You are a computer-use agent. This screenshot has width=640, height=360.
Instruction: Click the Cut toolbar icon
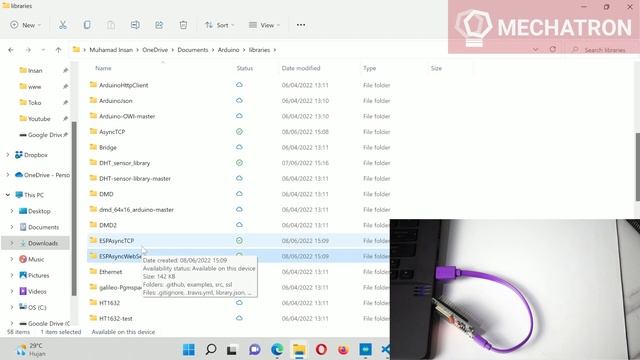[62, 25]
